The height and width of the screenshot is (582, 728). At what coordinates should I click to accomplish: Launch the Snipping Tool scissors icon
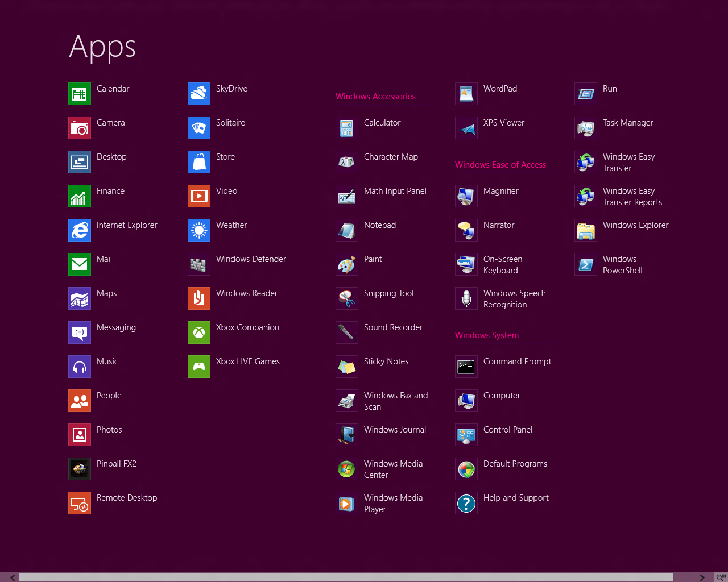347,298
